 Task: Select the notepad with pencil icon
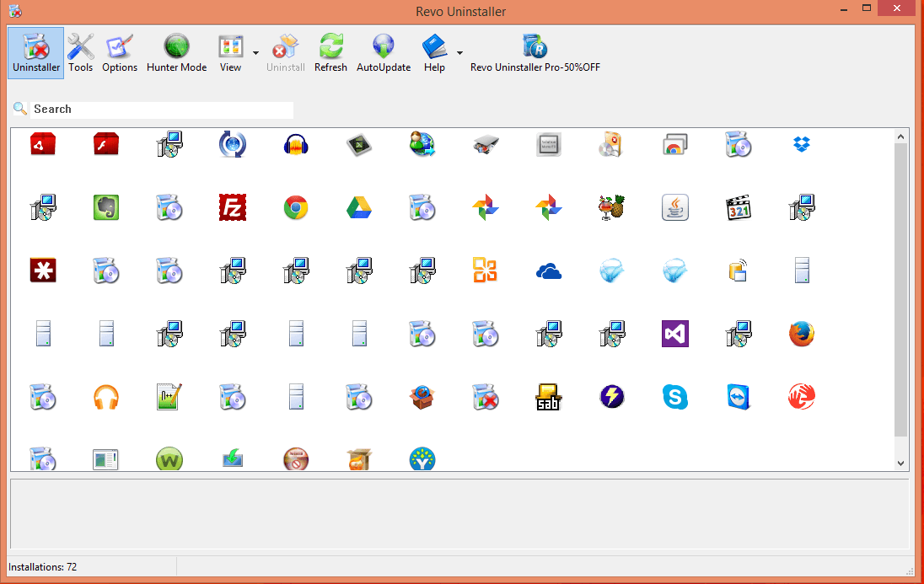tap(169, 397)
